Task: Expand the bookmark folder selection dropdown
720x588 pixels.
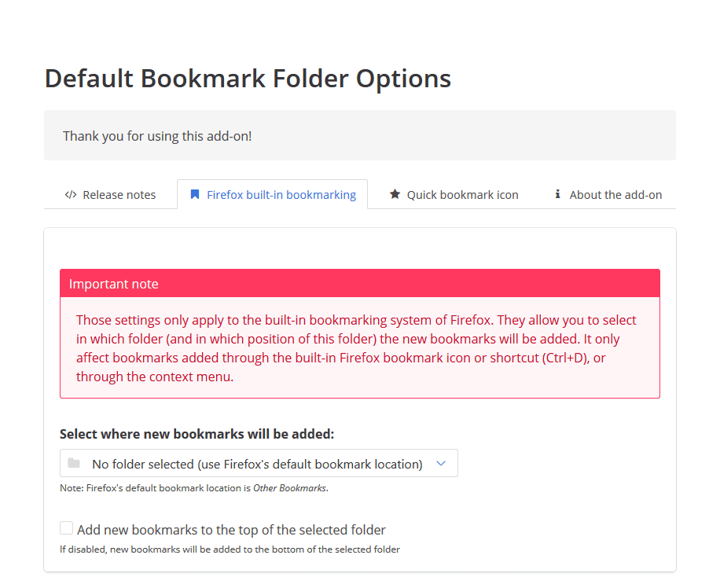Action: [259, 463]
